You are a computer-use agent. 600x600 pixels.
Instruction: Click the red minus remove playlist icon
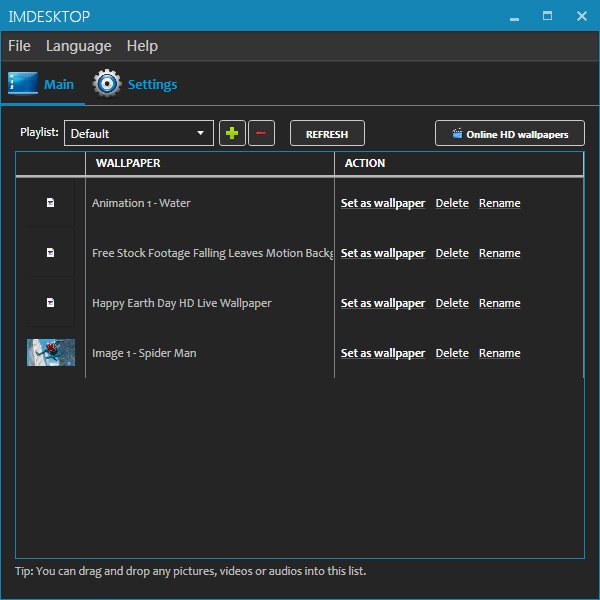click(x=261, y=133)
